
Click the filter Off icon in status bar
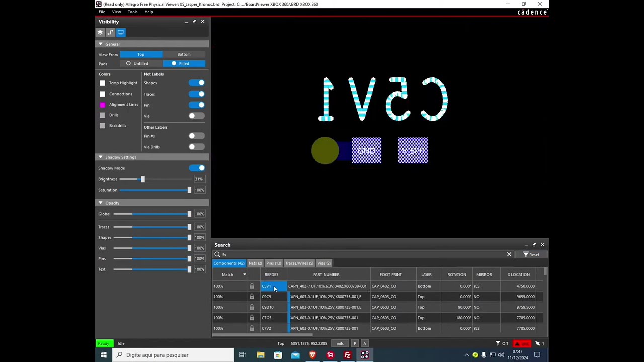502,343
